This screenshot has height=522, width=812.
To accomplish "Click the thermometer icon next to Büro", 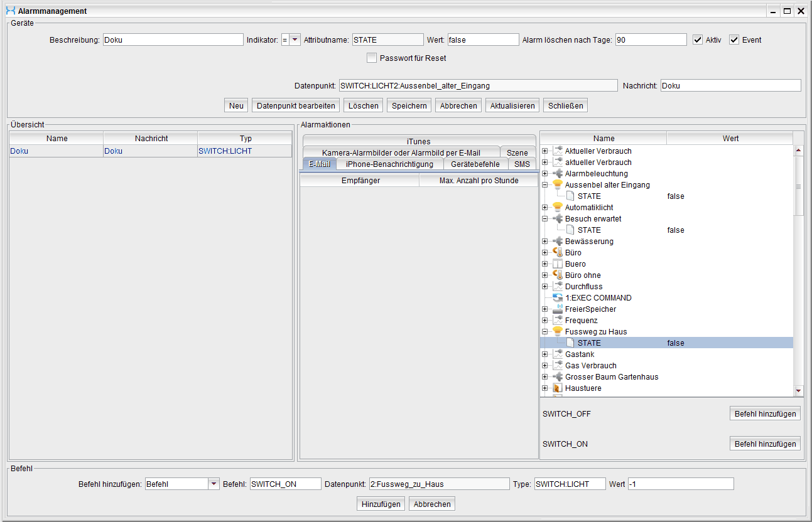I will click(557, 253).
